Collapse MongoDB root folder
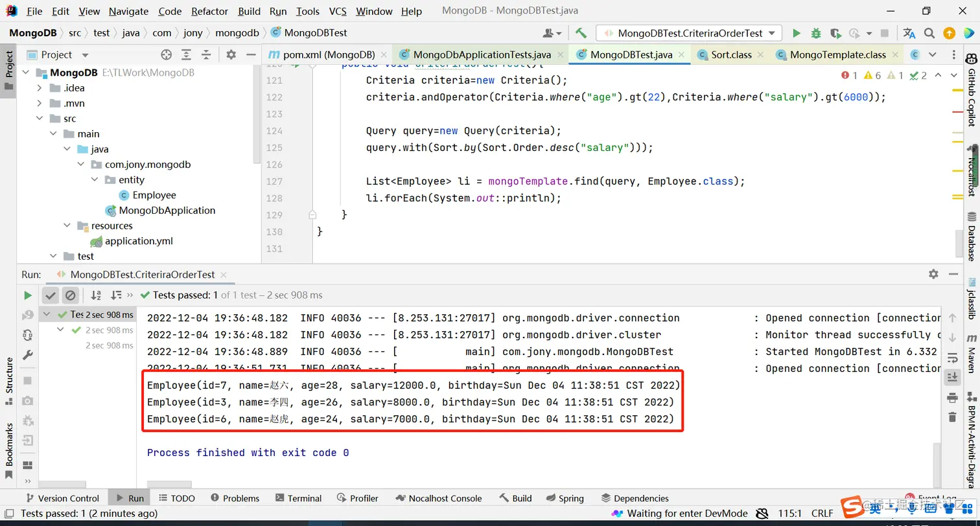The height and width of the screenshot is (526, 980). [26, 73]
